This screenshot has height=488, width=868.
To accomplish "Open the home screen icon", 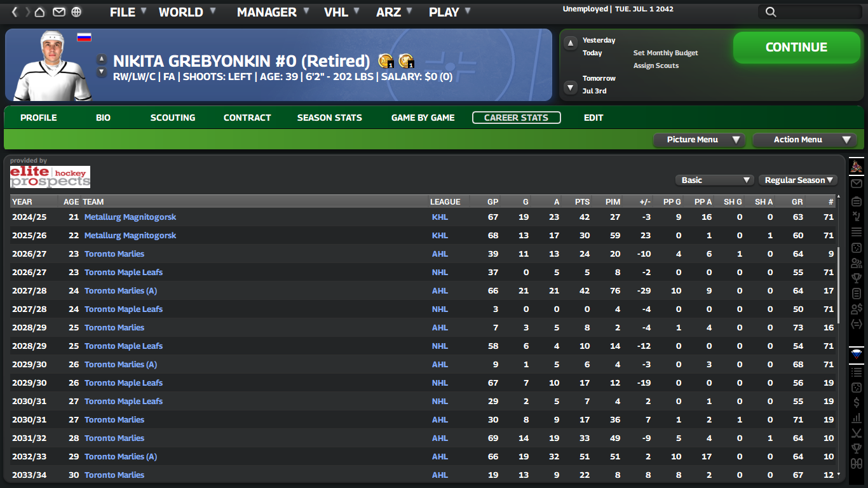I will [x=40, y=12].
